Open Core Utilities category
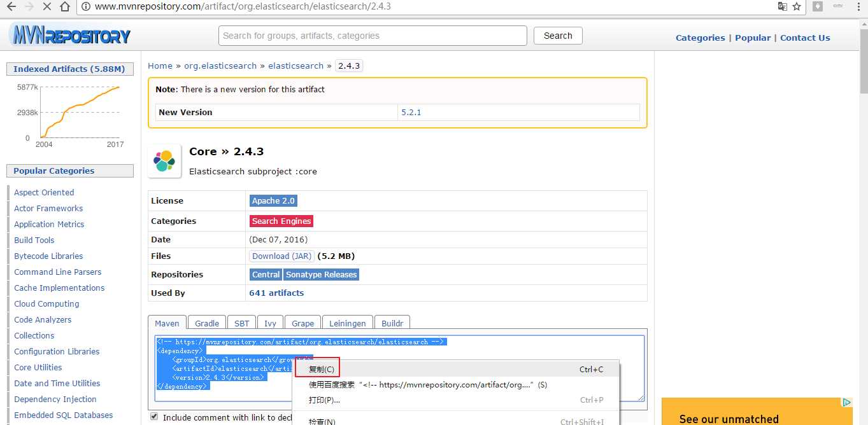This screenshot has height=425, width=868. pos(38,367)
